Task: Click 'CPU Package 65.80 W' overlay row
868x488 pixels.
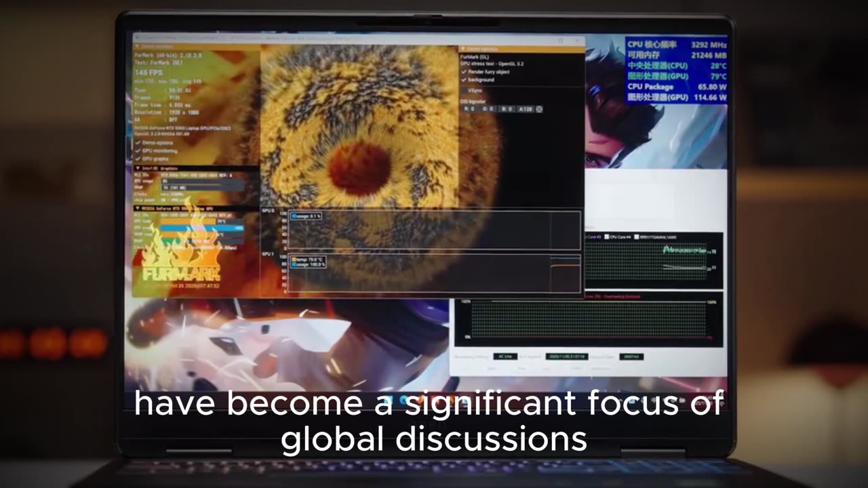Action: coord(677,87)
